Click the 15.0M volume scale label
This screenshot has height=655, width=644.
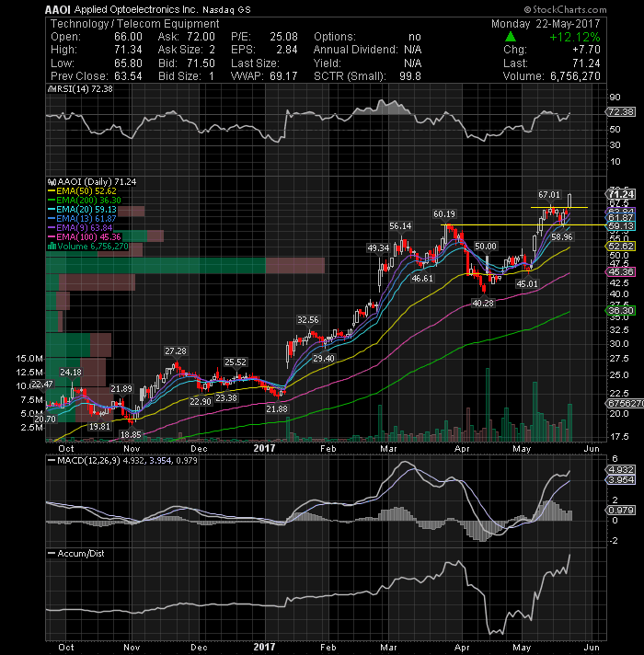click(x=29, y=359)
